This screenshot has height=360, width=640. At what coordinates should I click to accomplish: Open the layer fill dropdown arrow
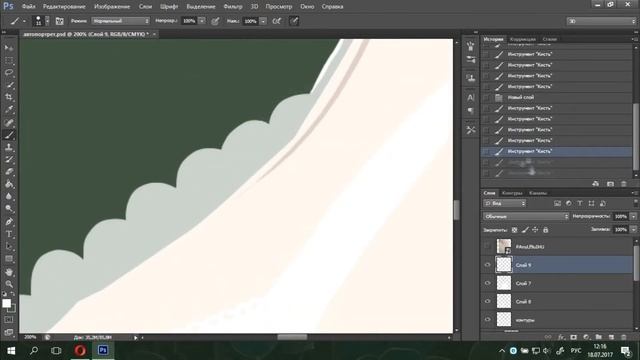633,230
